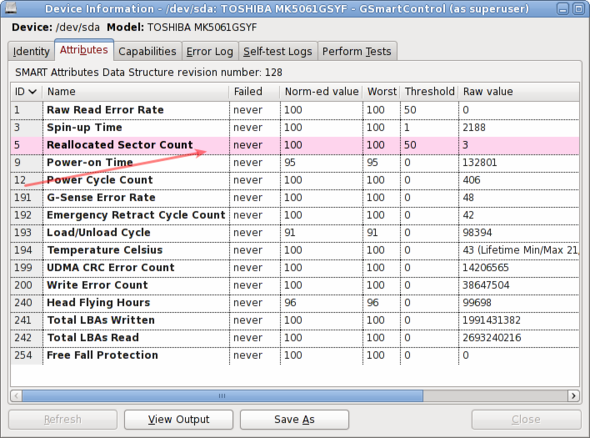Click raw value 406 of Power Cycle Count
Screen dimensions: 590x438
click(x=471, y=180)
